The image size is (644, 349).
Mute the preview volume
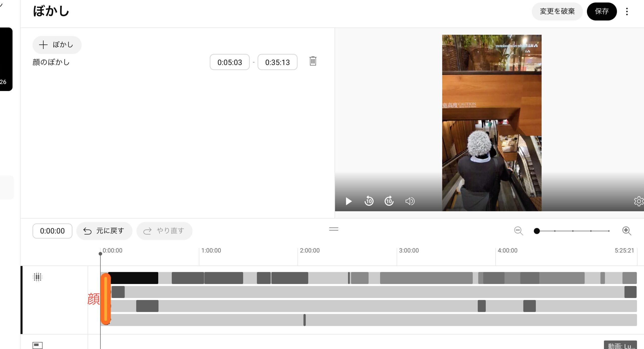point(410,201)
